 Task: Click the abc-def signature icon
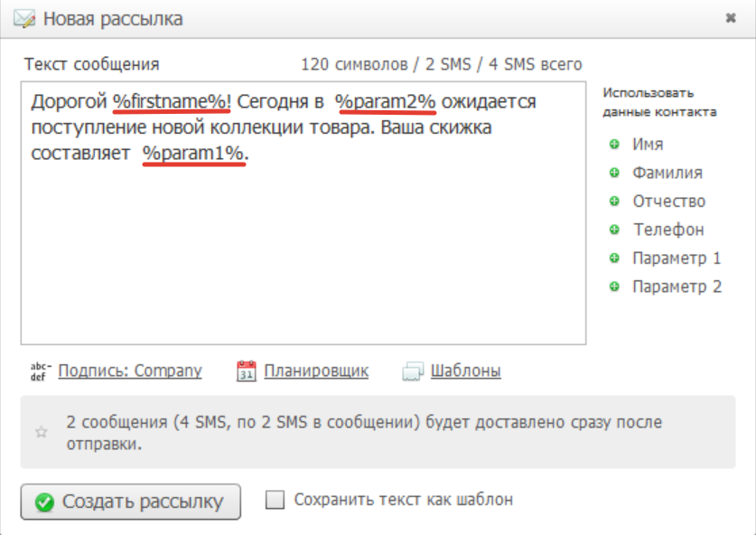tap(41, 371)
